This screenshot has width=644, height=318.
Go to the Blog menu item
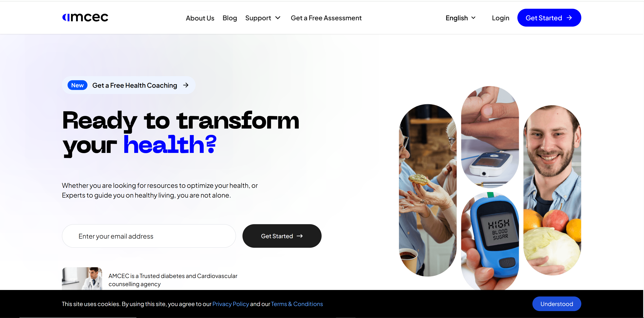(230, 18)
